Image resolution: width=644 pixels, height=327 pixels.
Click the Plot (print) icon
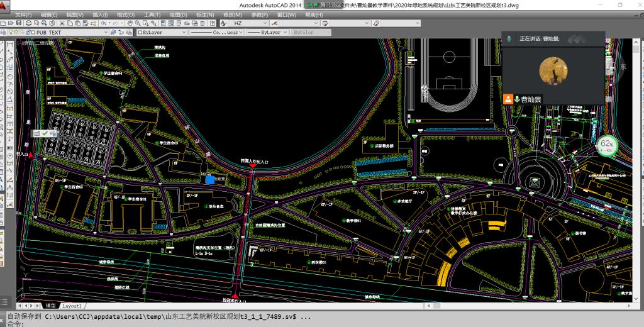click(28, 23)
